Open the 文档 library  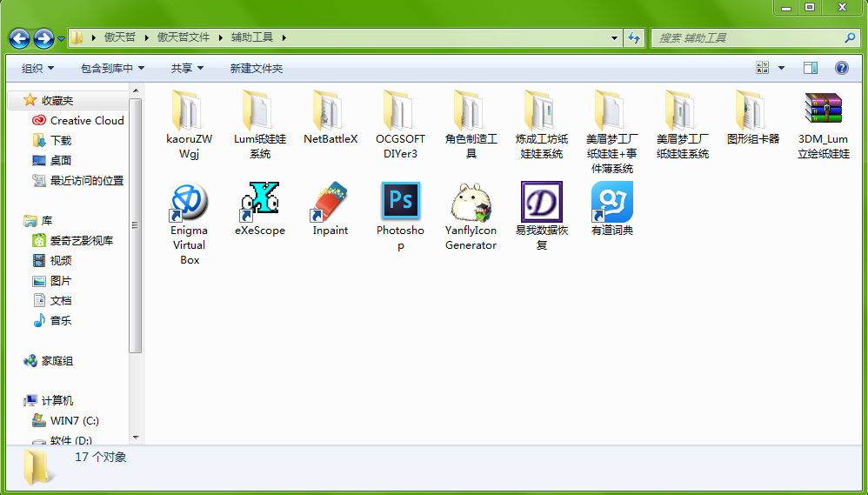[52, 301]
